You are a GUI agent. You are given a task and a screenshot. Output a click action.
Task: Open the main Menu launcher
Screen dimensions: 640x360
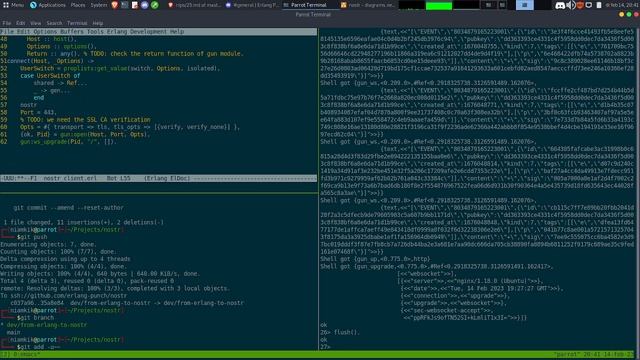pyautogui.click(x=13, y=5)
